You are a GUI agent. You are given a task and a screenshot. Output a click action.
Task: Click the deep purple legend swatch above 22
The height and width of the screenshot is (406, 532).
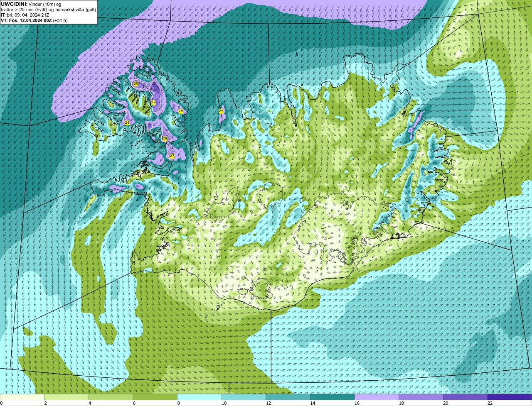(x=510, y=397)
